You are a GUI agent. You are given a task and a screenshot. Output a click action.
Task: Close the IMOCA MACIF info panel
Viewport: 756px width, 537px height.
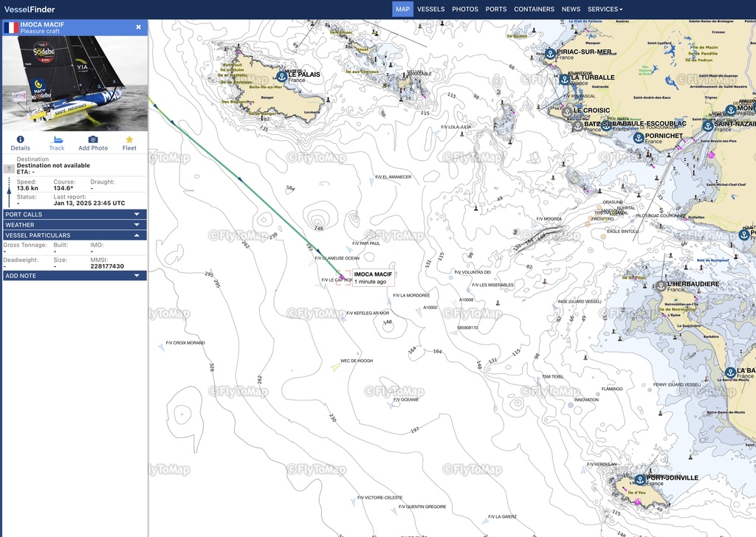click(x=138, y=27)
